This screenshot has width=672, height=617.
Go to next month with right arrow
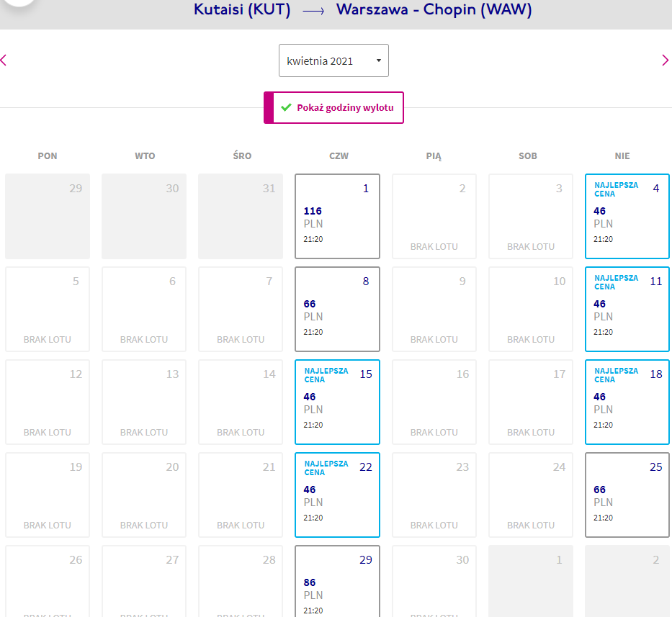(x=665, y=60)
